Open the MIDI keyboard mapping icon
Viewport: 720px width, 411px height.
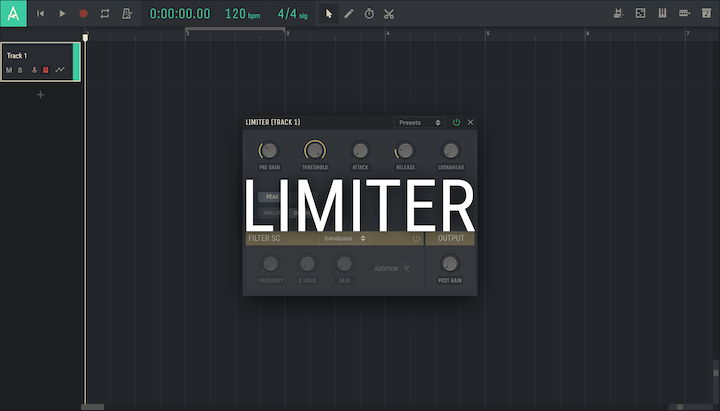[x=618, y=13]
